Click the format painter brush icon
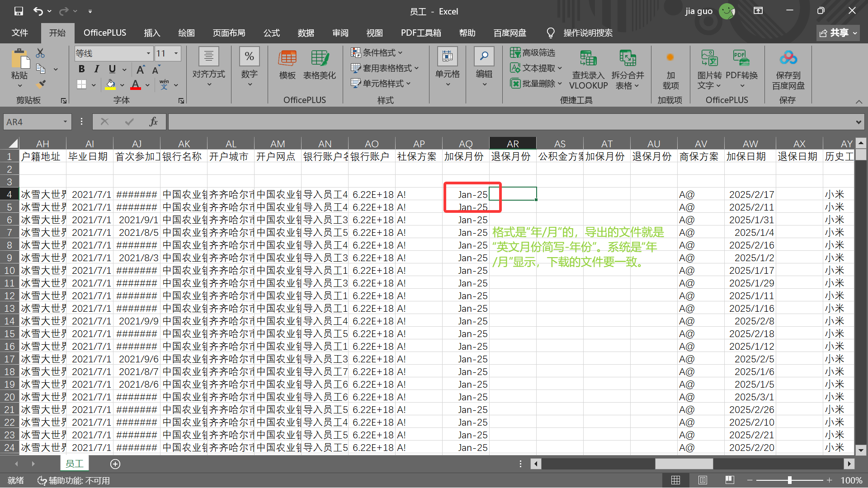The width and height of the screenshot is (868, 488). tap(41, 84)
